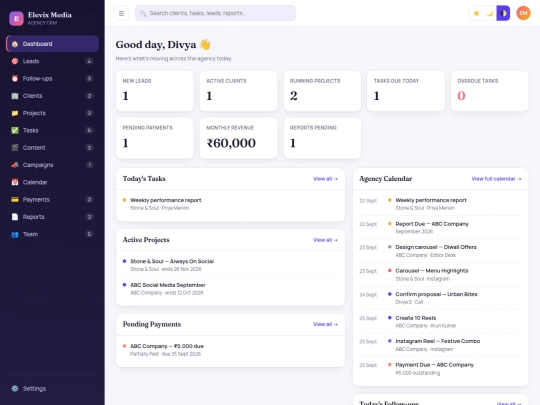The image size is (540, 405).
Task: Select the auto contrast theme icon
Action: 503,13
